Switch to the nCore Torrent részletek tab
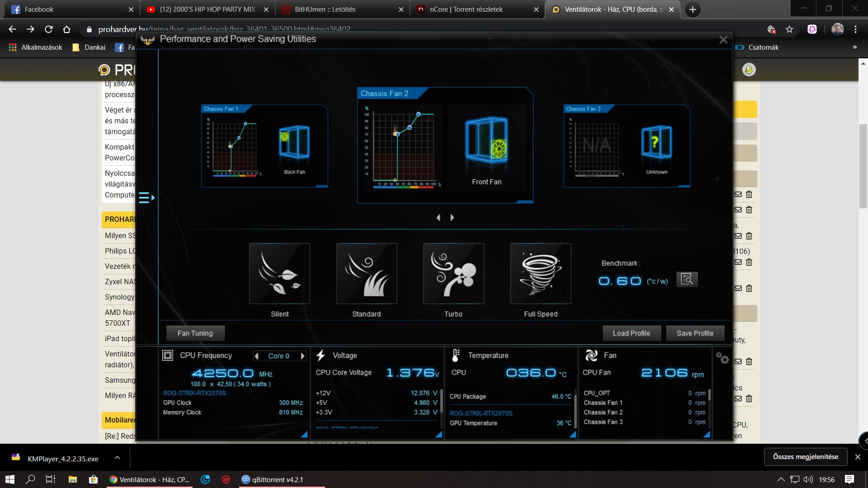This screenshot has width=868, height=488. tap(477, 9)
